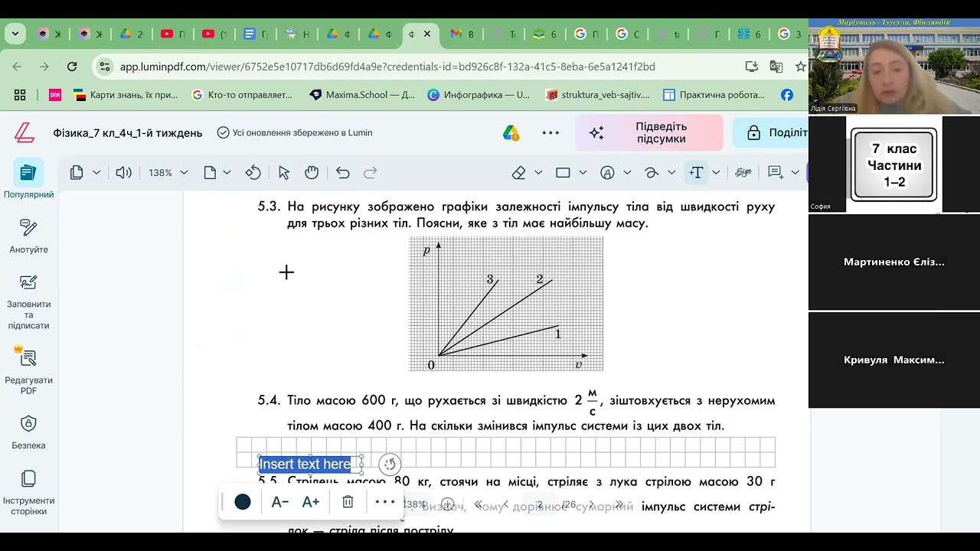Bookmark this page with the star icon
980x551 pixels.
point(801,67)
